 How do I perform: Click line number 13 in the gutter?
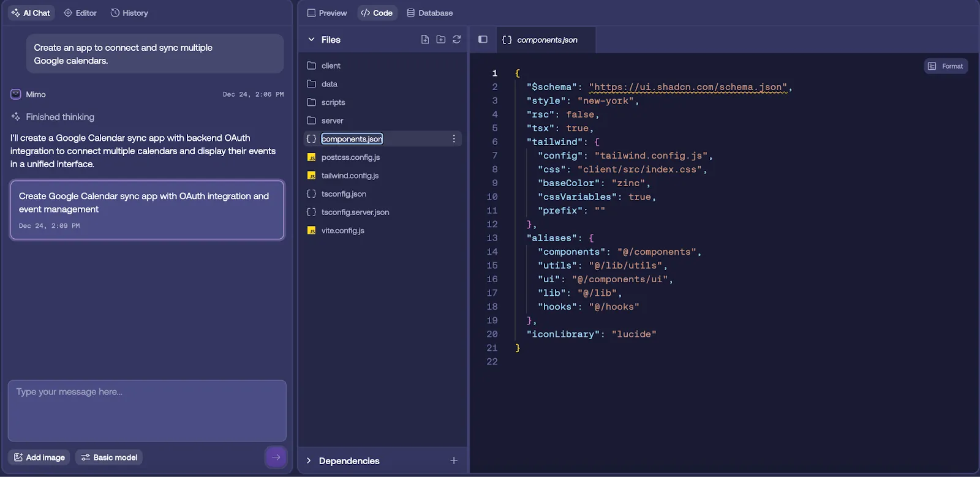(x=492, y=238)
